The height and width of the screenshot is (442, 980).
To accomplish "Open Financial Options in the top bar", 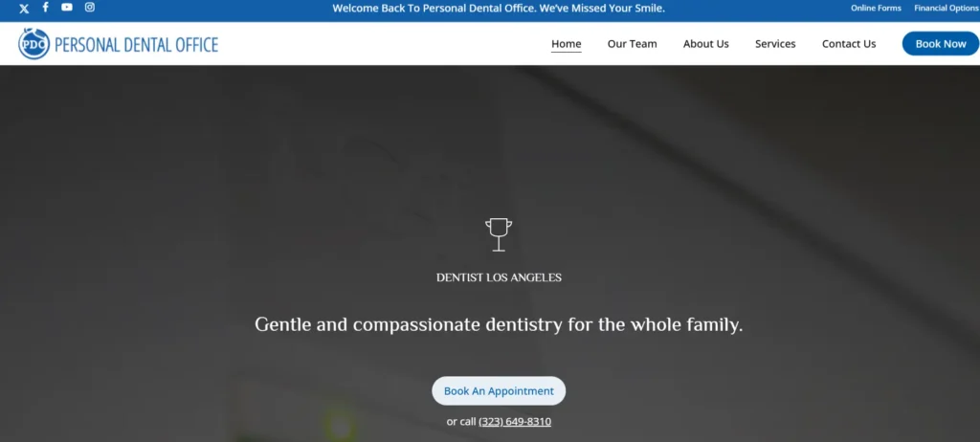I will point(946,9).
